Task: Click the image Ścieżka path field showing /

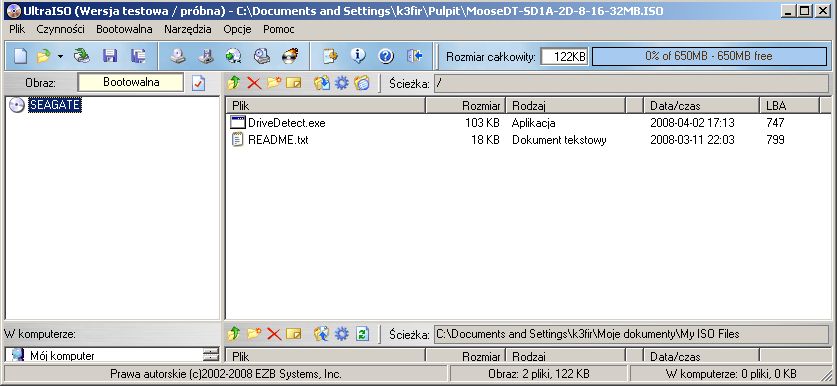Action: click(x=631, y=83)
